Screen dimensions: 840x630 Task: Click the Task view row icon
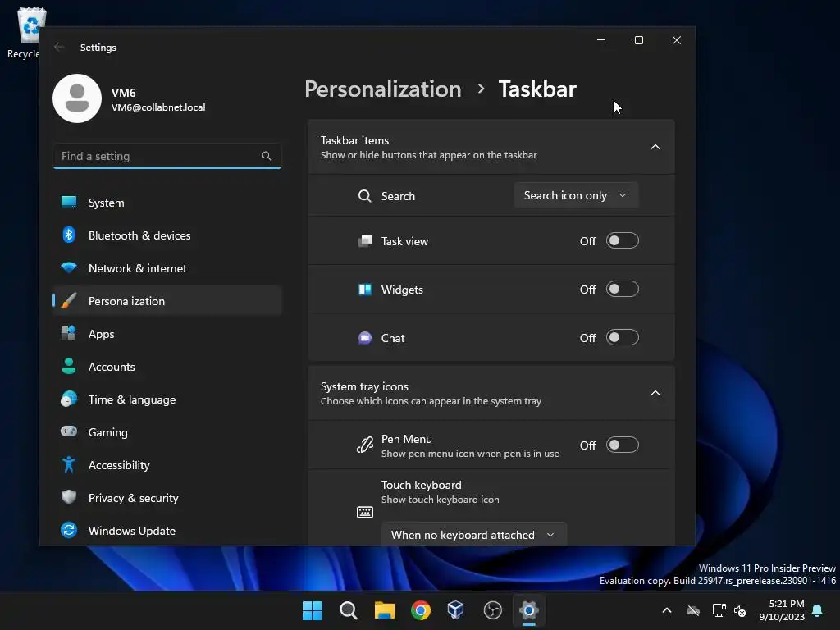365,241
